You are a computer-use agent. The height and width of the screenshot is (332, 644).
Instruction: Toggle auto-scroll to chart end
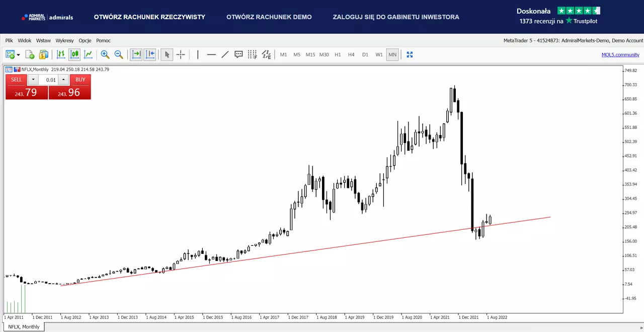tap(136, 54)
